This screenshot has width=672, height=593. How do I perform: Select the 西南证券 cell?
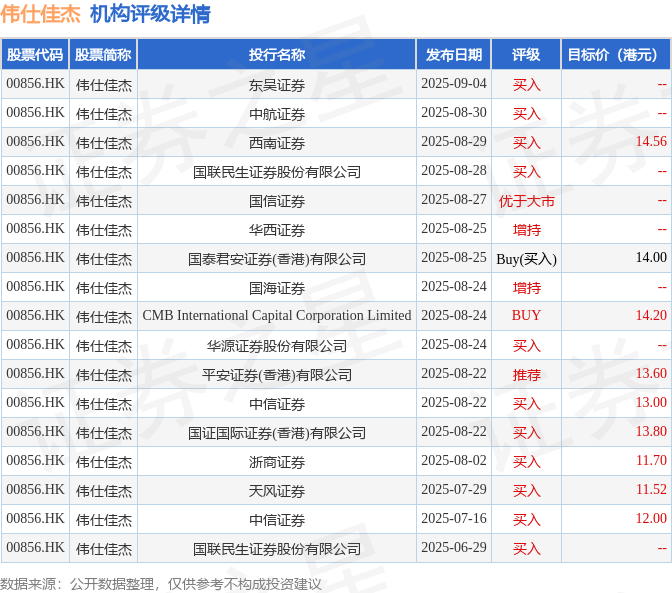277,143
